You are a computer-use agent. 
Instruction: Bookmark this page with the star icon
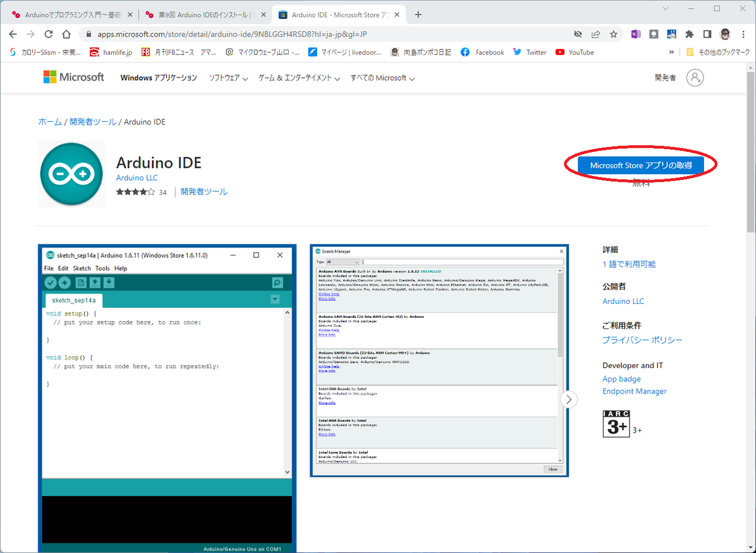(x=614, y=34)
